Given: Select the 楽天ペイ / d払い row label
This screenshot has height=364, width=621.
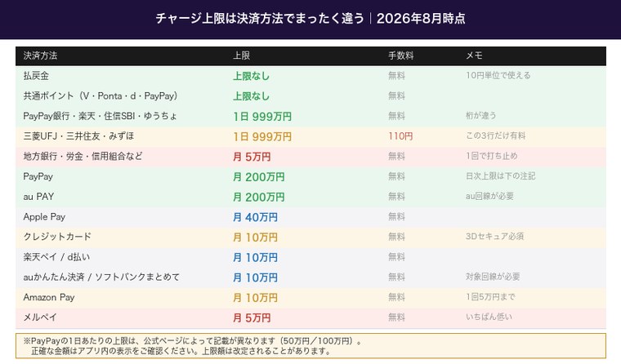Looking at the screenshot, I should (x=56, y=257).
